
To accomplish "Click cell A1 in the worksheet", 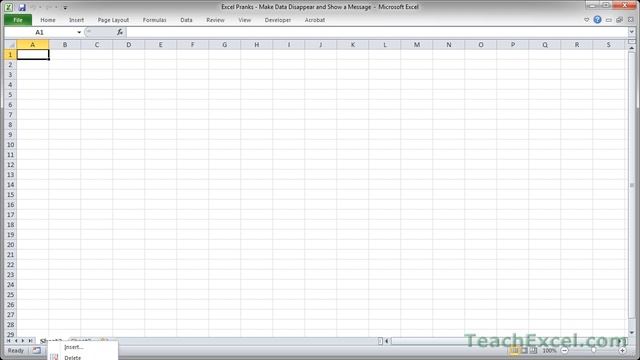I will (33, 54).
